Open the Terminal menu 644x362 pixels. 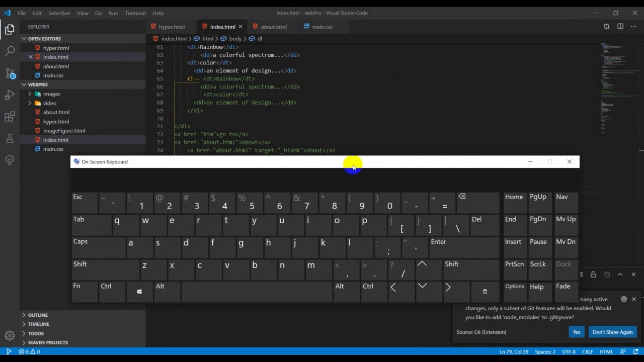point(135,13)
